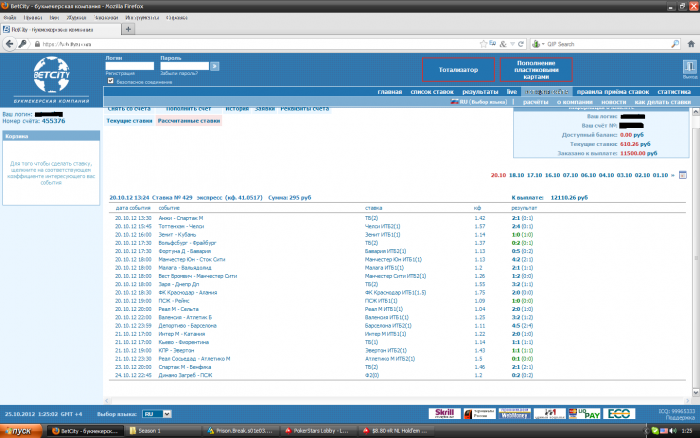Click the Russian flag language selector
The height and width of the screenshot is (438, 700).
pyautogui.click(x=454, y=102)
